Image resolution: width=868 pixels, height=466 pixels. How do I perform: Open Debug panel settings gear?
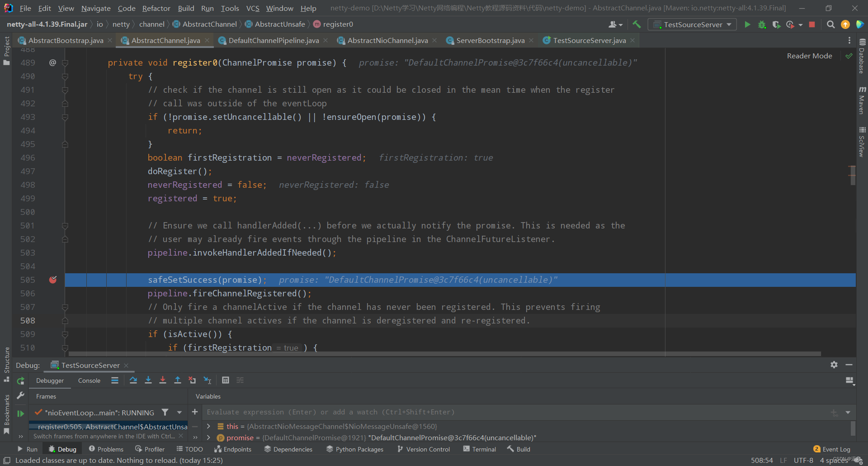coord(834,365)
